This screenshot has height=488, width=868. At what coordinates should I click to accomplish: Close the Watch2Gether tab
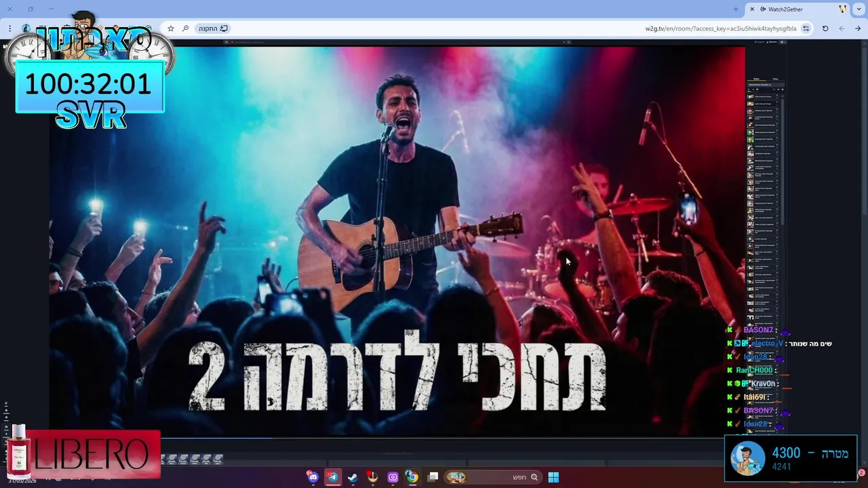pyautogui.click(x=752, y=9)
